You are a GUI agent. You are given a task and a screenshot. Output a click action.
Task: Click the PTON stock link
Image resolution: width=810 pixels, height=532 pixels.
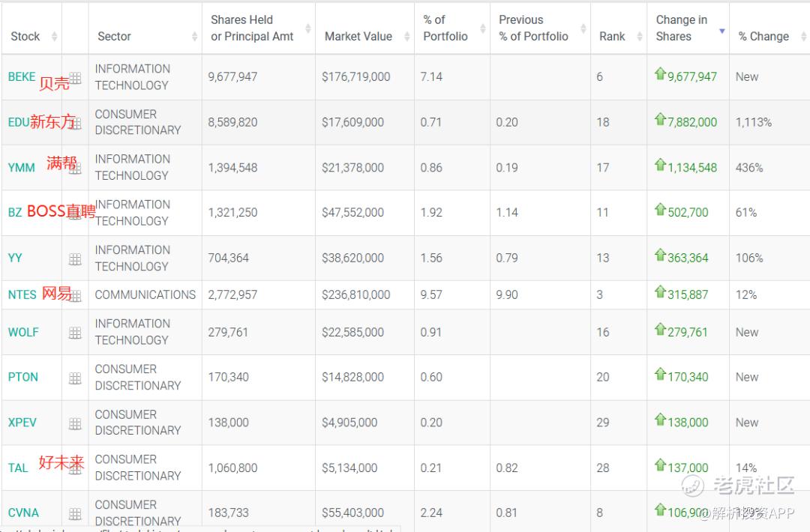click(x=22, y=377)
